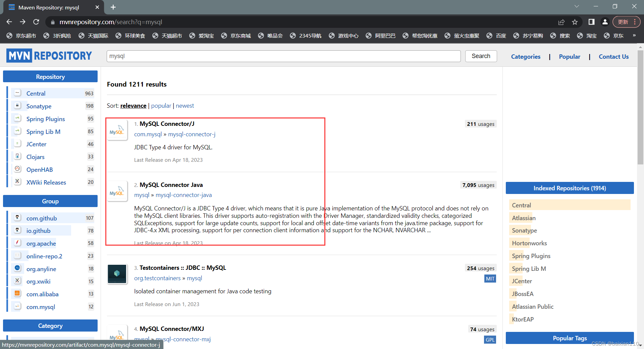Reload the current page
Image resolution: width=644 pixels, height=349 pixels.
click(x=36, y=22)
